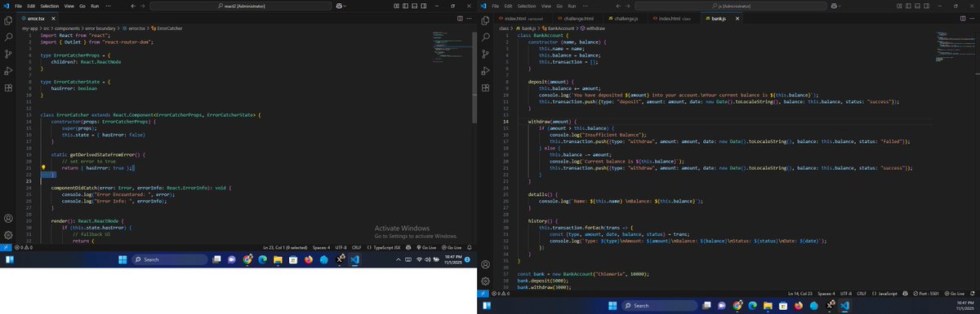Open Firefox from the left taskbar
The height and width of the screenshot is (314, 980).
click(x=308, y=259)
